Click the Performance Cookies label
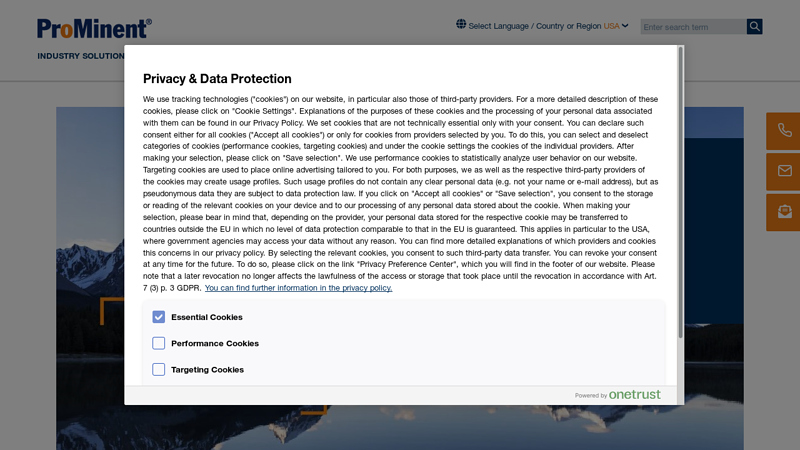 pyautogui.click(x=215, y=343)
